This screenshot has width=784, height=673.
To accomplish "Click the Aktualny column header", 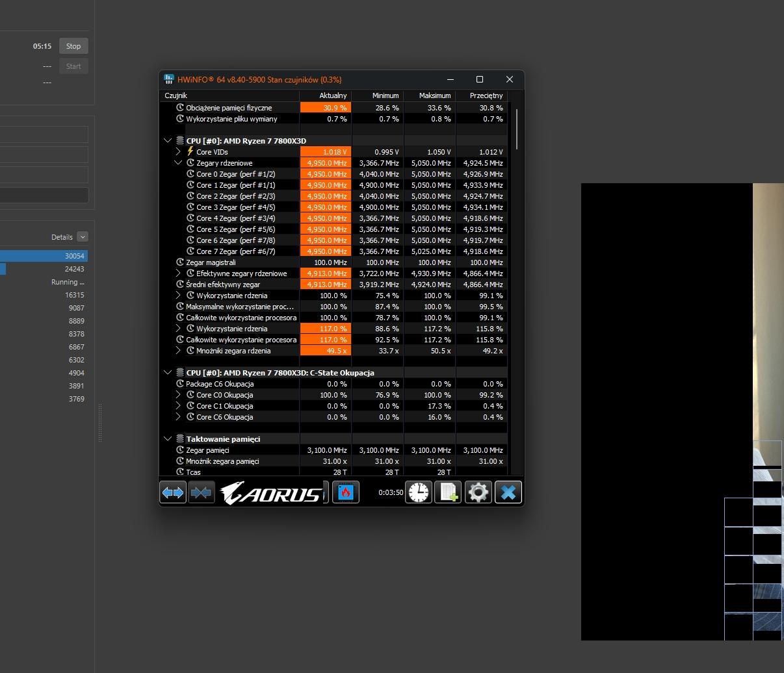I will pos(325,95).
